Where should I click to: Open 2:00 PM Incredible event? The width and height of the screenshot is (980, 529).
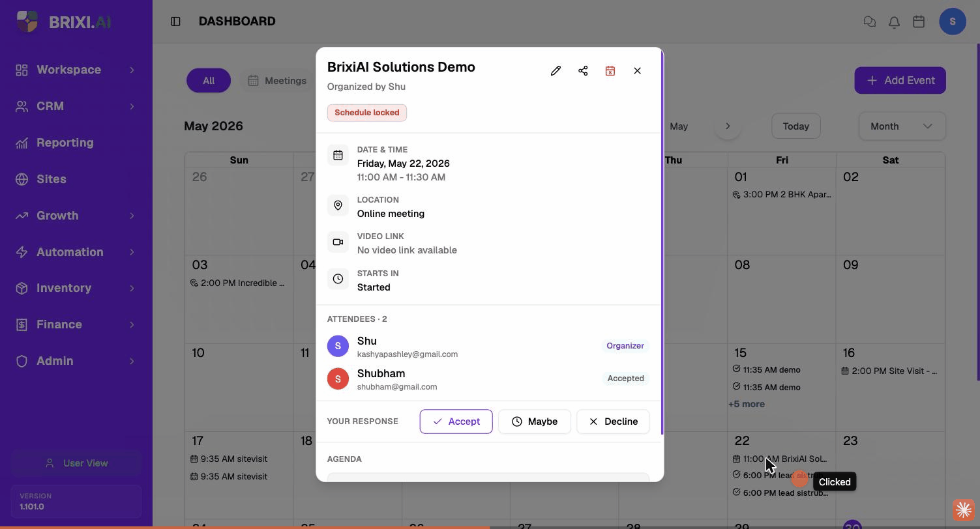238,283
